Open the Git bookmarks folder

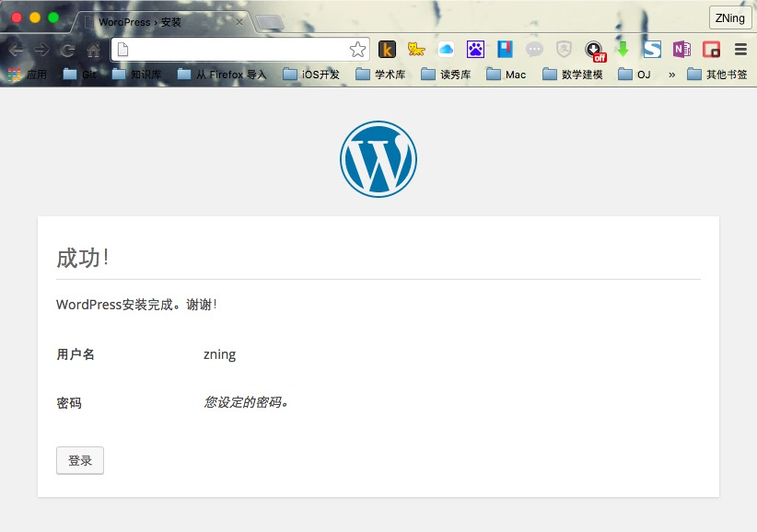[x=79, y=75]
